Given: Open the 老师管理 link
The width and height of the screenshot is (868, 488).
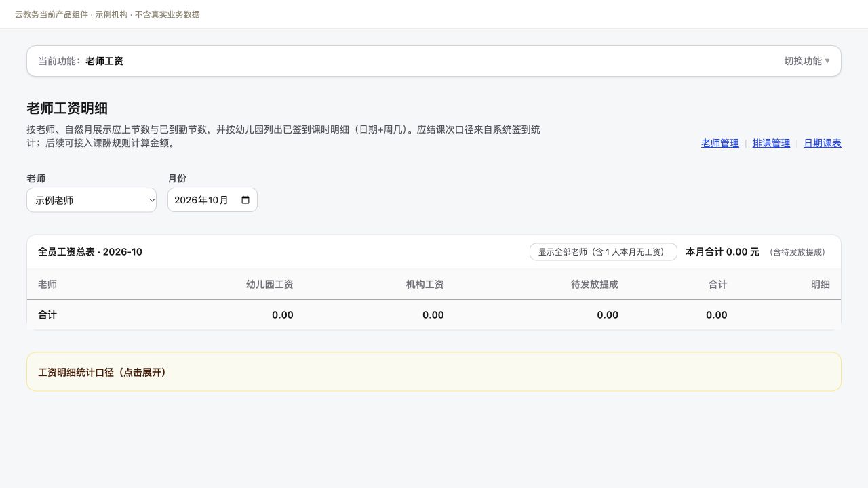Looking at the screenshot, I should (x=720, y=143).
